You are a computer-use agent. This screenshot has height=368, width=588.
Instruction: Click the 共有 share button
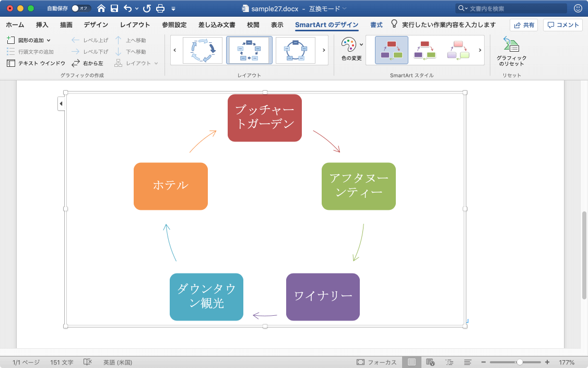(523, 25)
